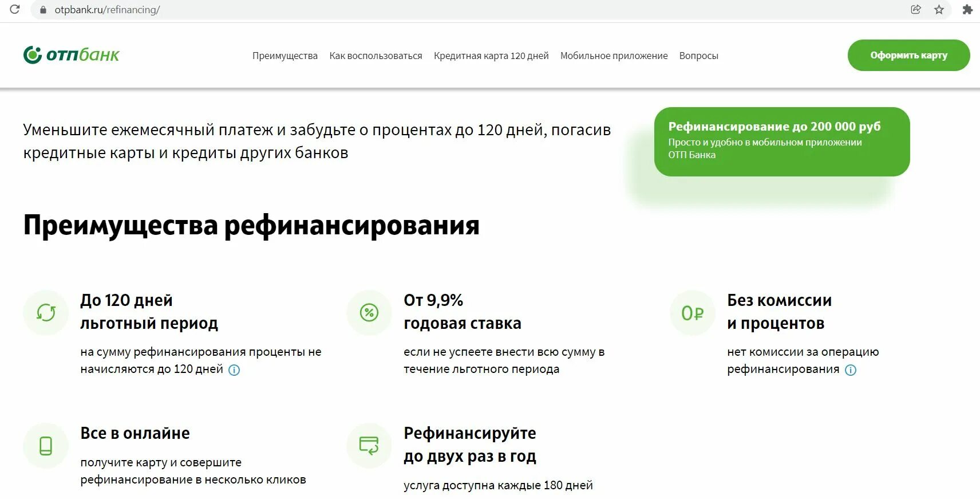The height and width of the screenshot is (499, 980).
Task: Click text 'если не успеете внести всю сумму'
Action: [504, 360]
